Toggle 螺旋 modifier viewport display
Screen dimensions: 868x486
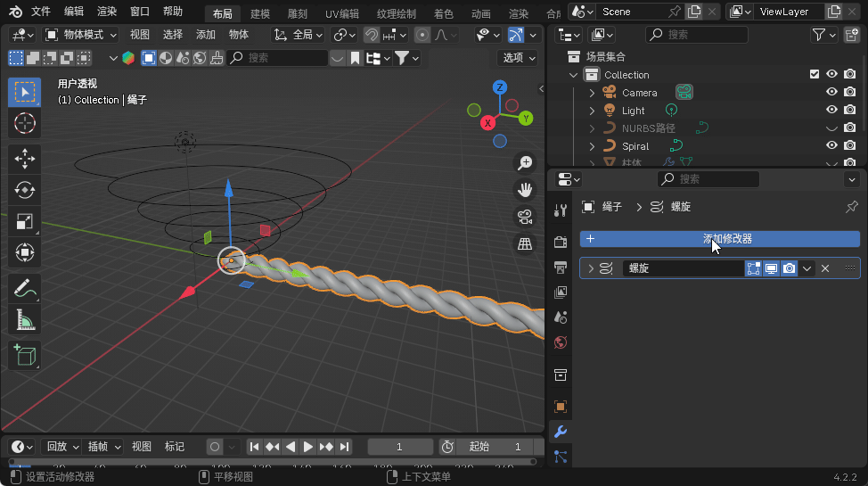click(771, 268)
